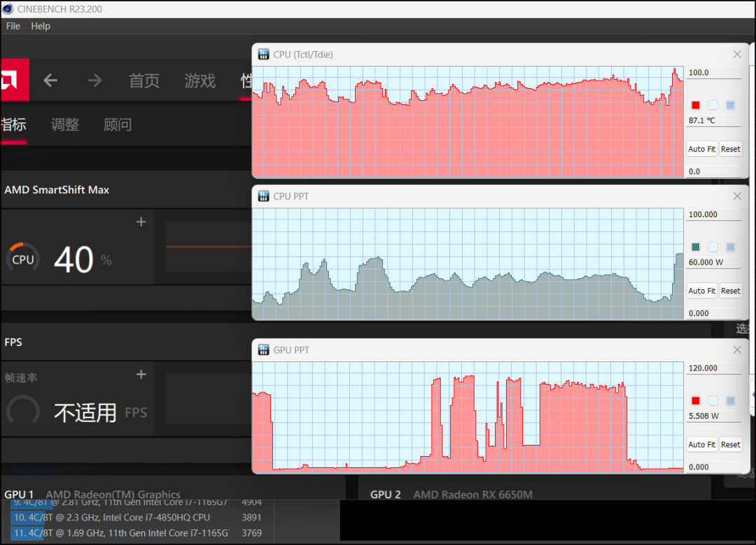Click the FPS gauge ring icon
Viewport: 756px width, 545px height.
click(22, 412)
